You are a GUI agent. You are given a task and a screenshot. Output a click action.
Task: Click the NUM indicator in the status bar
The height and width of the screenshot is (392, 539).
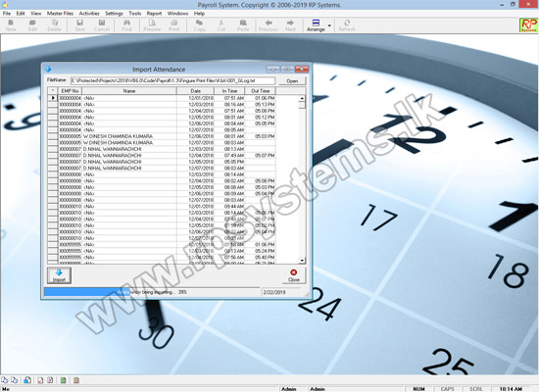click(x=418, y=388)
